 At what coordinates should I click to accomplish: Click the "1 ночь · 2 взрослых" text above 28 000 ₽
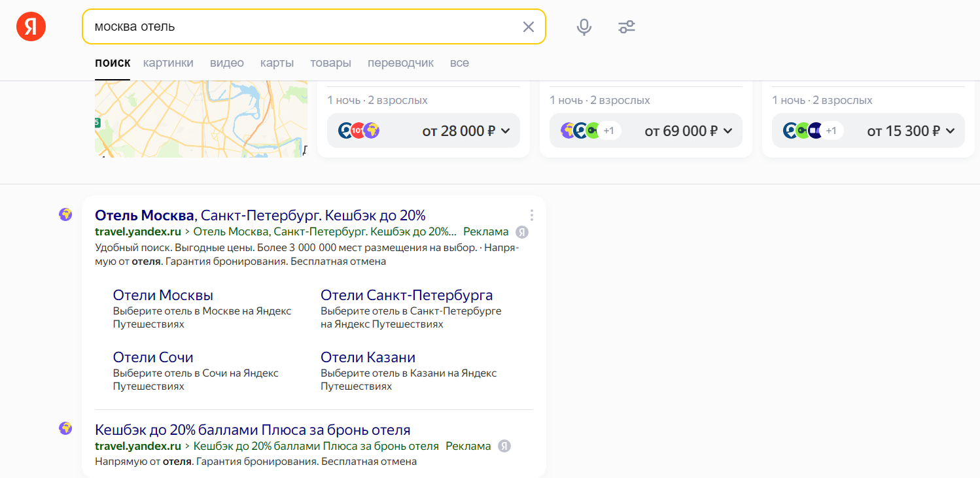point(377,100)
